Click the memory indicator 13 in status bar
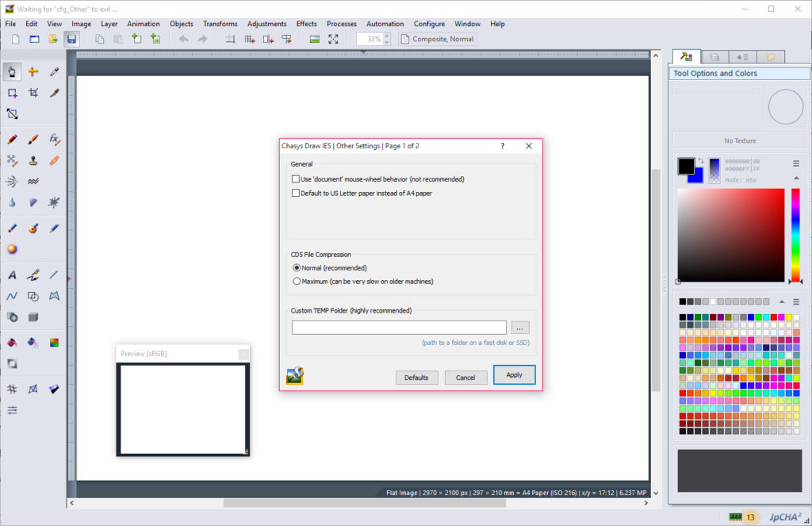812x526 pixels. pos(742,516)
